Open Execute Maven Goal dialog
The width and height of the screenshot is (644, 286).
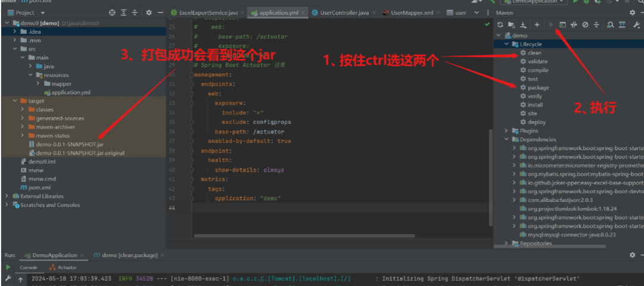[x=562, y=25]
